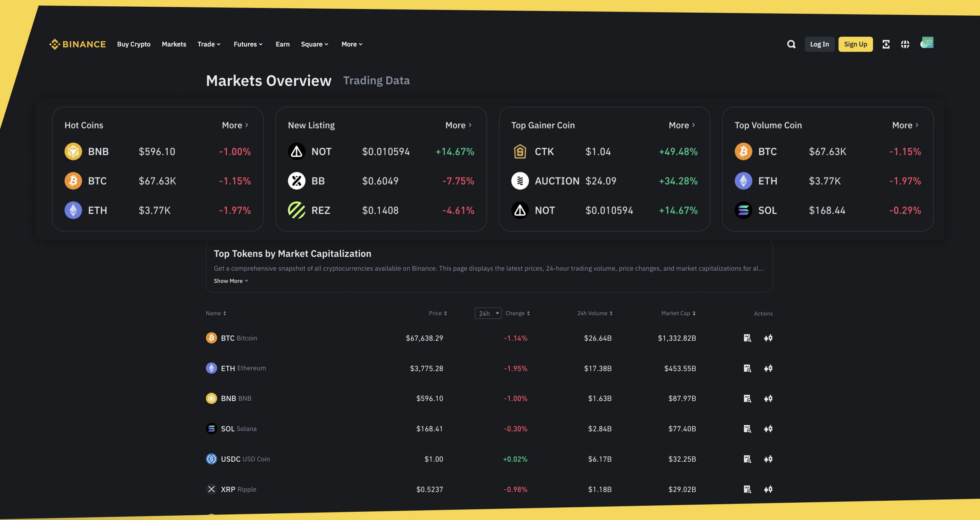The image size is (980, 520).
Task: Open the search icon in the navbar
Action: 791,44
